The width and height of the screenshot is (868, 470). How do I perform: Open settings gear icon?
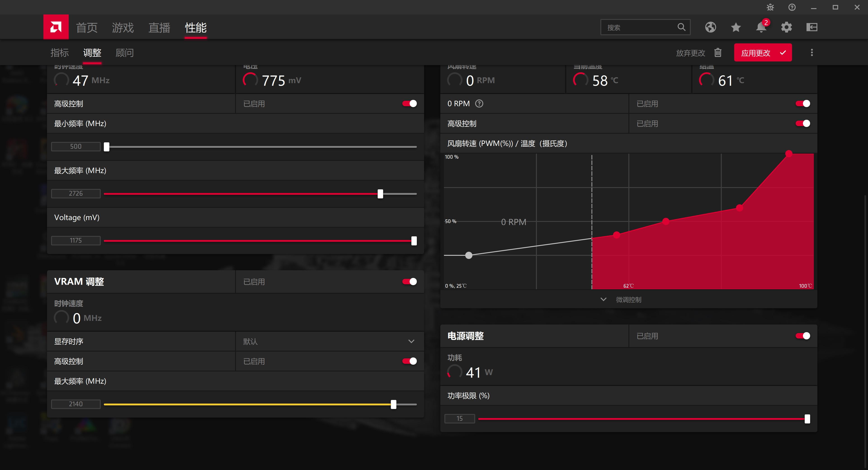786,27
